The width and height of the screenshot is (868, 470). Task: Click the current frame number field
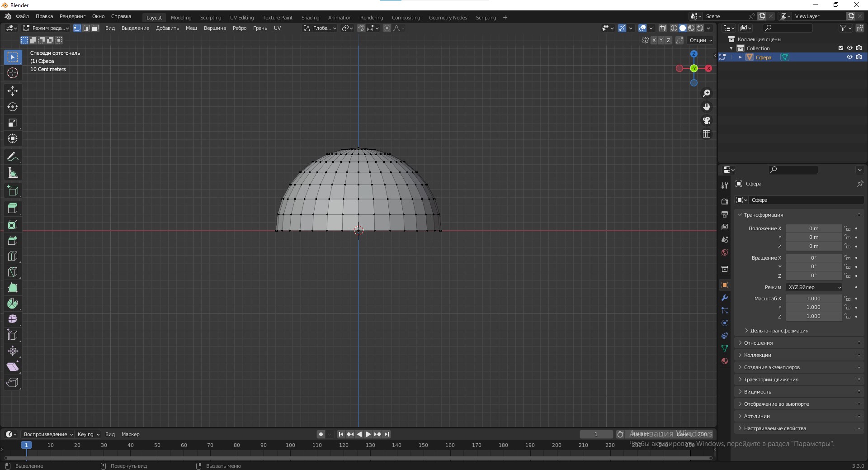pos(596,434)
